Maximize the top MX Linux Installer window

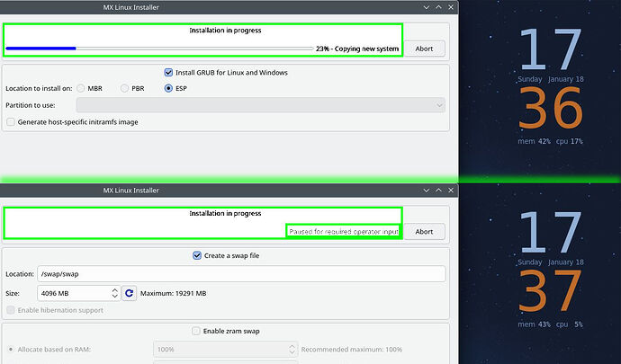pyautogui.click(x=438, y=7)
